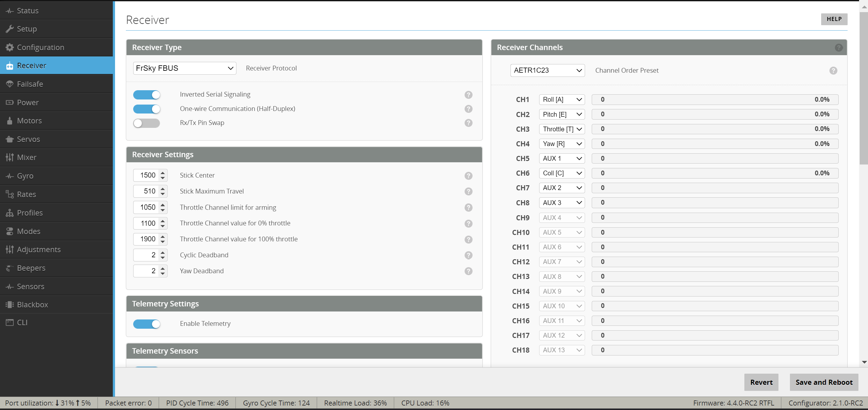
Task: Click the Mixer sliders icon in the sidebar
Action: click(x=10, y=157)
